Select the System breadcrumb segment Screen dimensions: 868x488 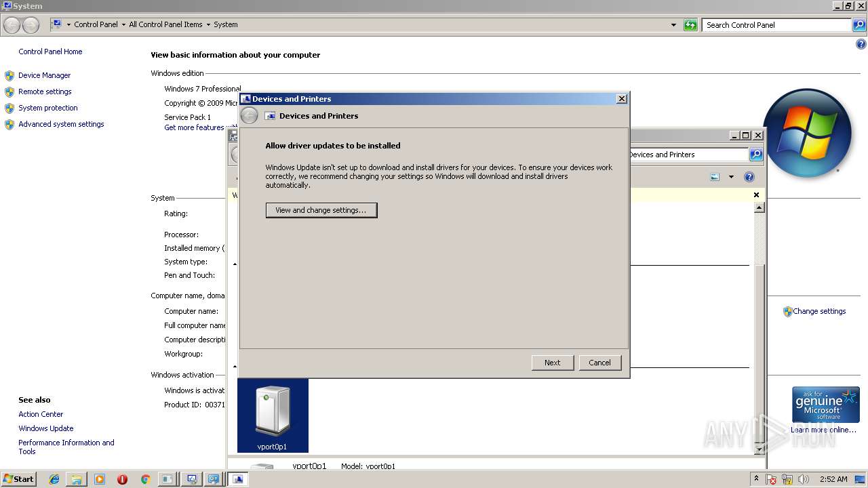point(226,24)
